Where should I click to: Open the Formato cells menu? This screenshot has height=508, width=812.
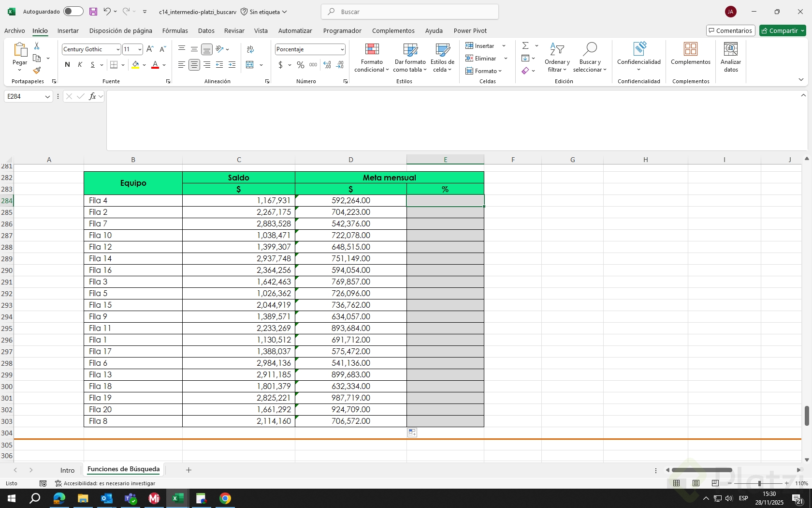[484, 71]
